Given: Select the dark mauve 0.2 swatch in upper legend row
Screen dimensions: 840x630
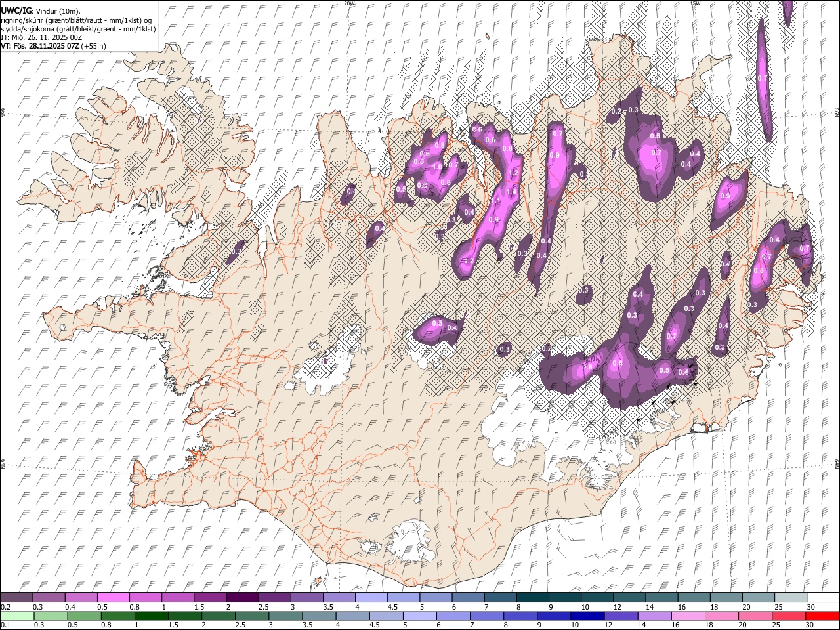Looking at the screenshot, I should click(16, 597).
